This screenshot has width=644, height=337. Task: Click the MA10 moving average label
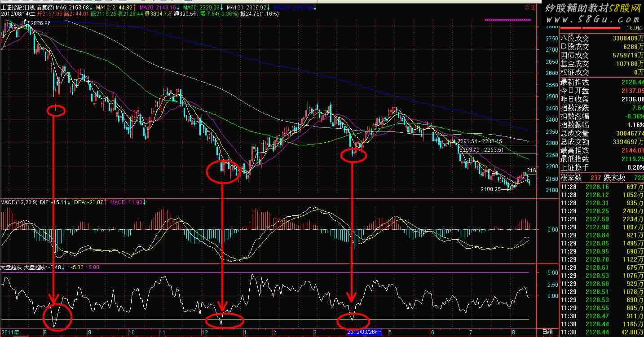tap(117, 8)
